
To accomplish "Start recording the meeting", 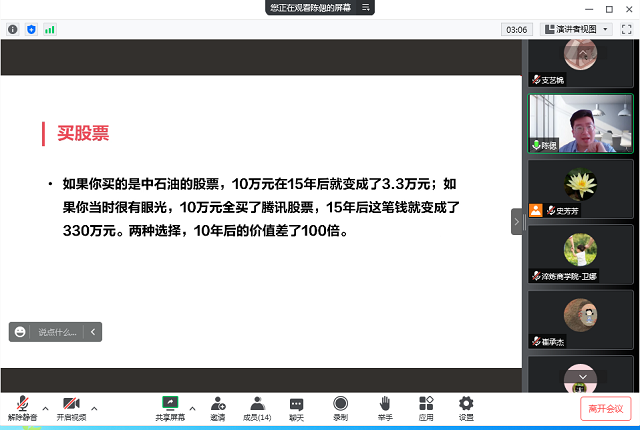I will (x=340, y=408).
